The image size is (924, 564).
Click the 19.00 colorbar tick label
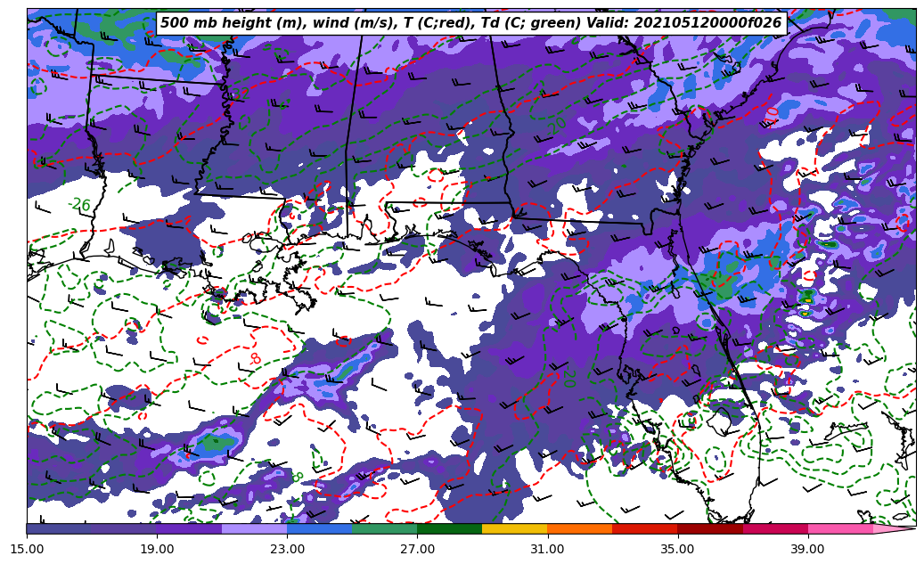coord(157,550)
